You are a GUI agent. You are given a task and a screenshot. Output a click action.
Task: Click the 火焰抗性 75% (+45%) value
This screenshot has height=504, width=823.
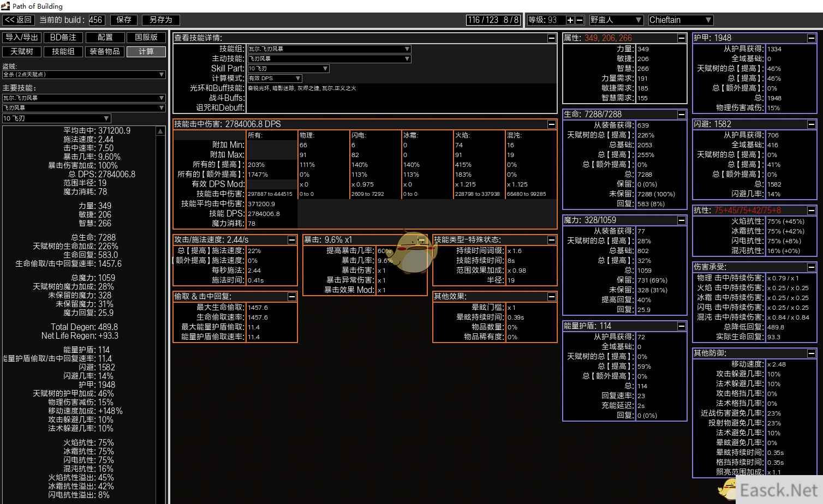point(786,221)
